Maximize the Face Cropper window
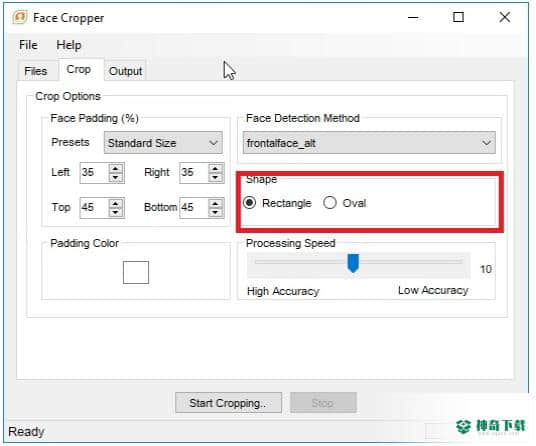The width and height of the screenshot is (536, 446). click(x=458, y=17)
